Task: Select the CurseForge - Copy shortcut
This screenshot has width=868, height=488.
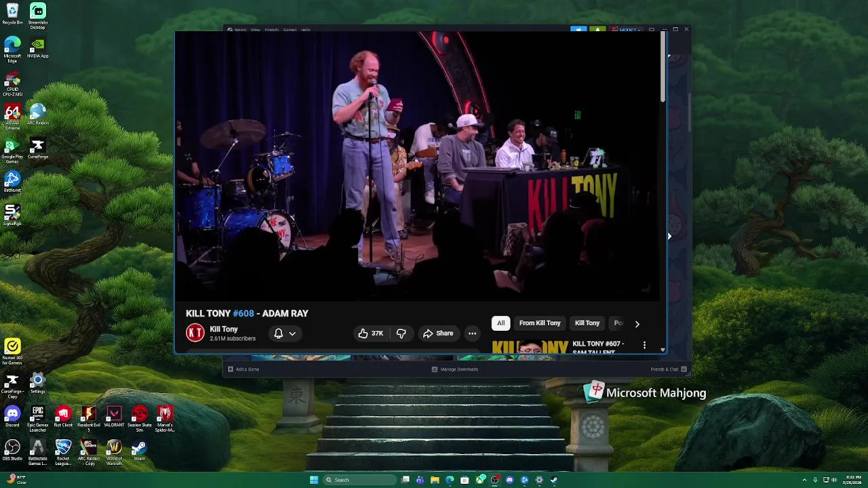Action: (12, 386)
